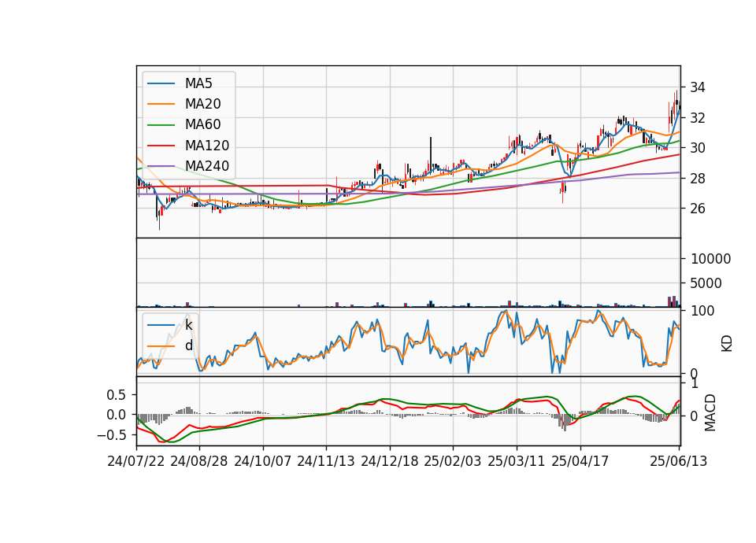The image size is (756, 543).
Task: Click the 28 price axis tick label
Action: (697, 179)
